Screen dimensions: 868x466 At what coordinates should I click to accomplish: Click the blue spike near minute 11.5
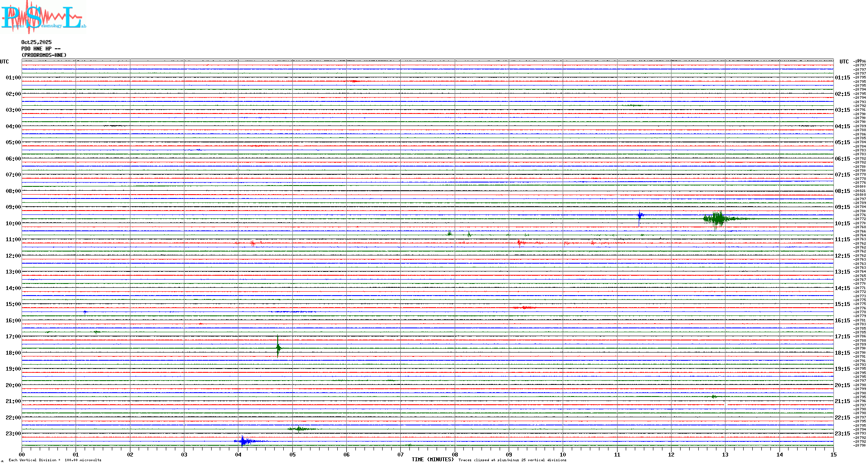640,215
